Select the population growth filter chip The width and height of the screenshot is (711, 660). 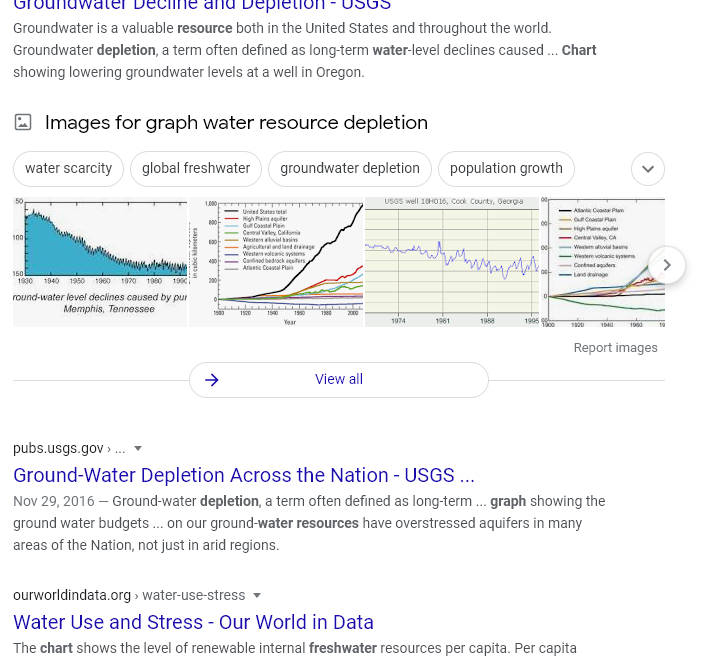click(506, 169)
